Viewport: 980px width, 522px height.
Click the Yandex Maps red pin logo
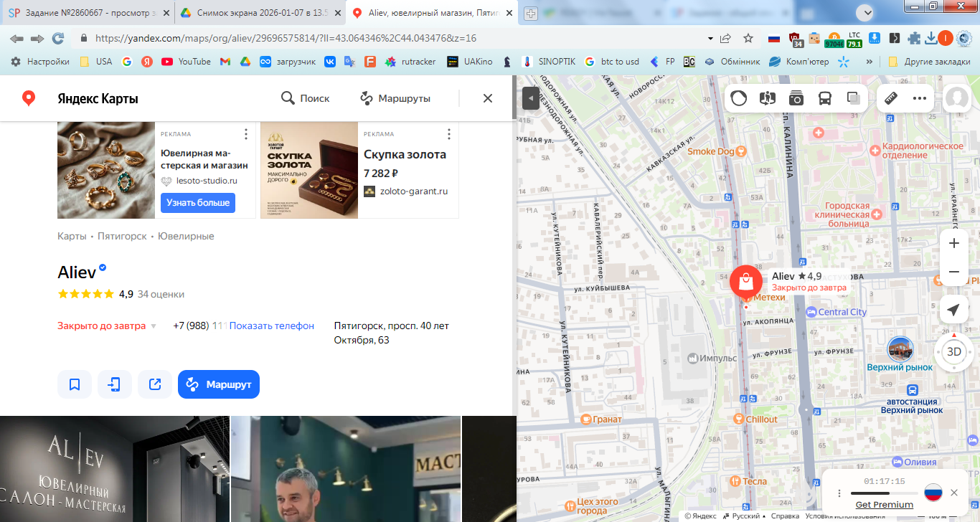pos(29,98)
